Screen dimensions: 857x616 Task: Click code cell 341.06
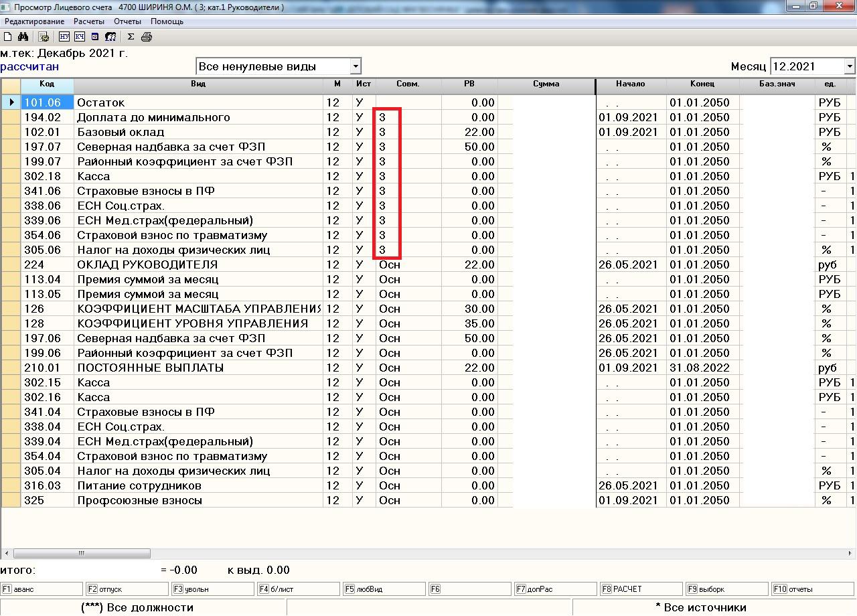pos(47,191)
